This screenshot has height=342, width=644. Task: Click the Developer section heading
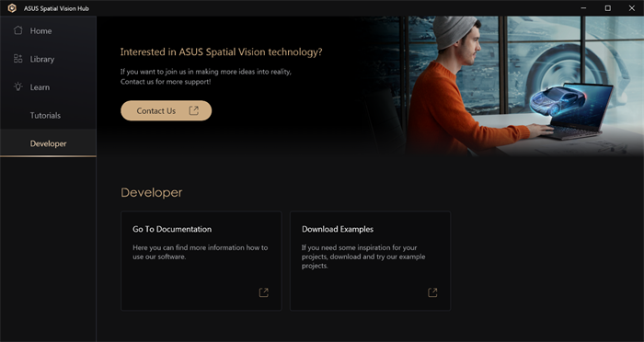(151, 192)
